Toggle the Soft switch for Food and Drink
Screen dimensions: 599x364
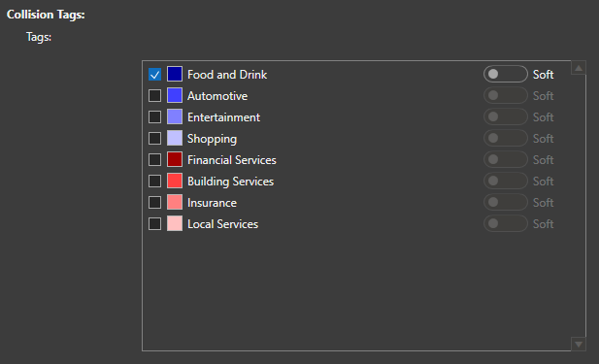coord(506,74)
